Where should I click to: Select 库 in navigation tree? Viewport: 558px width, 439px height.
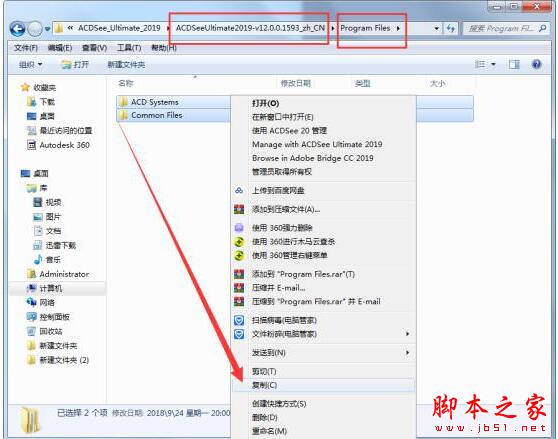(x=37, y=188)
